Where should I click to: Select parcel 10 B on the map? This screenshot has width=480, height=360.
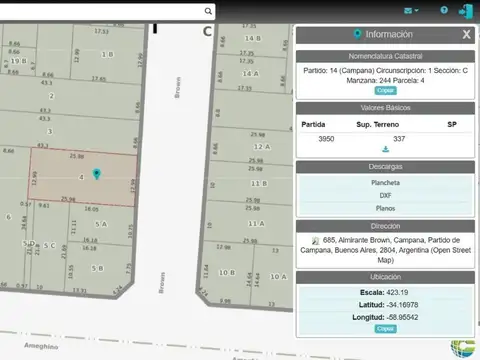pos(227,273)
